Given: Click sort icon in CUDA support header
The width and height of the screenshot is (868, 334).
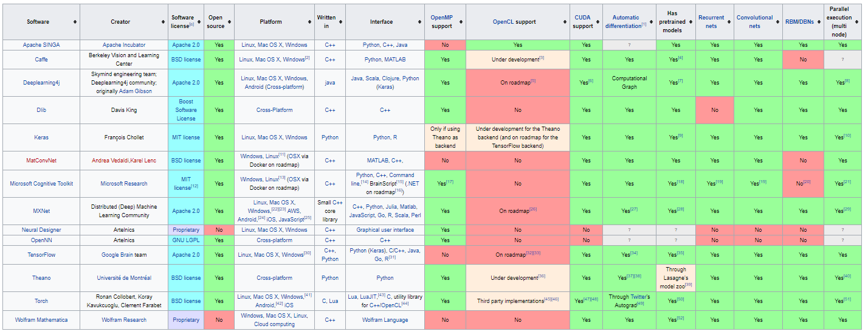Looking at the screenshot, I should [x=598, y=22].
